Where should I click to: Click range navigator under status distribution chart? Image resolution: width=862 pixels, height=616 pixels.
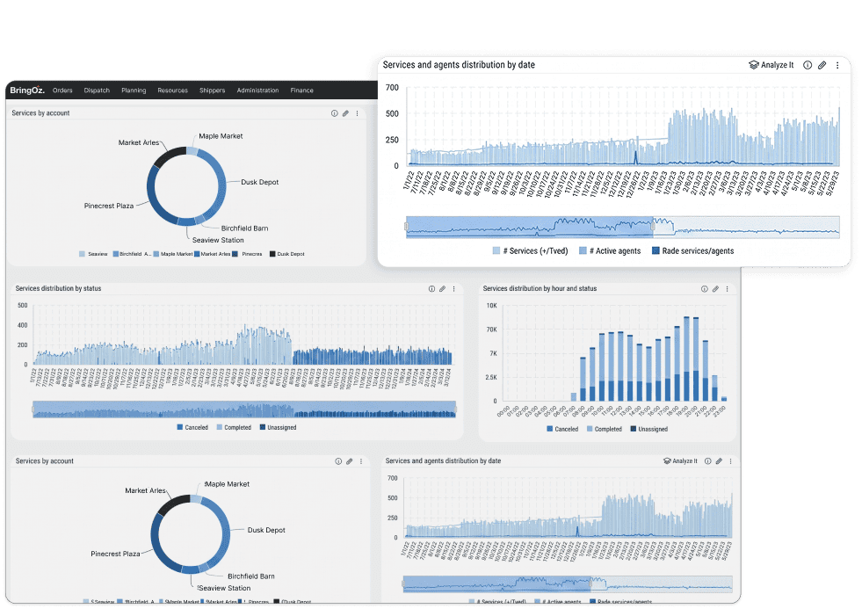pos(244,409)
